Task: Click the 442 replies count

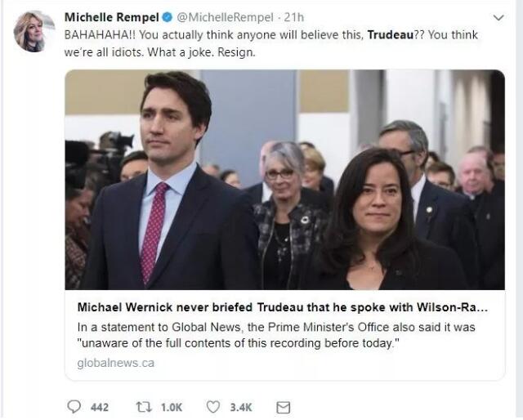Action: tap(99, 407)
